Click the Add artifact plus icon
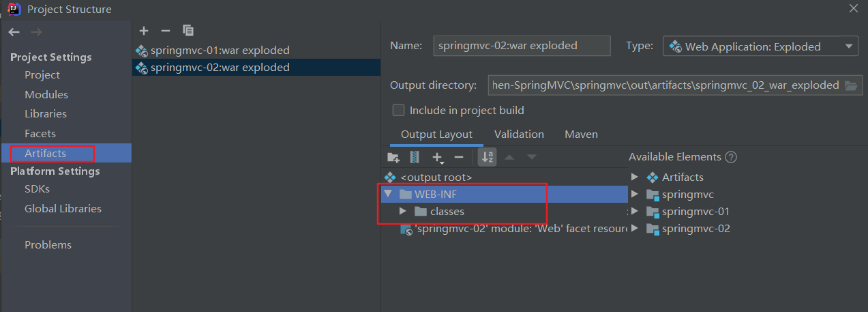 point(143,31)
